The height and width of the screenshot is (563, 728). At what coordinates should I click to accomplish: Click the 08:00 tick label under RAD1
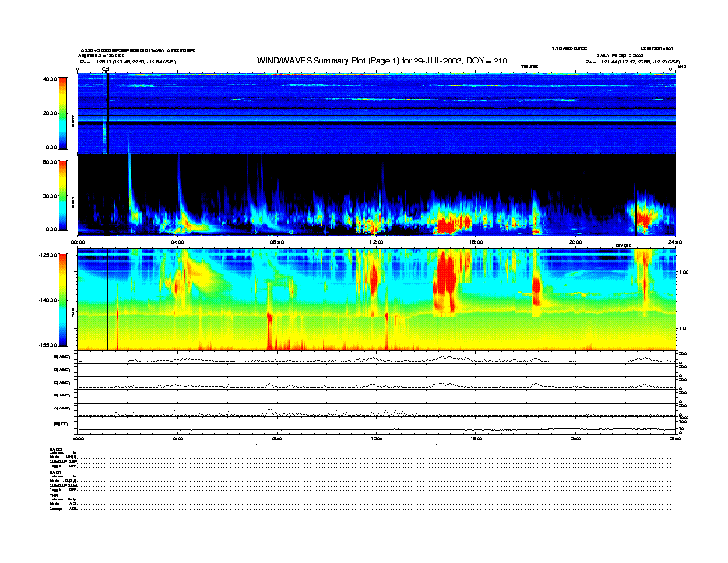(277, 242)
